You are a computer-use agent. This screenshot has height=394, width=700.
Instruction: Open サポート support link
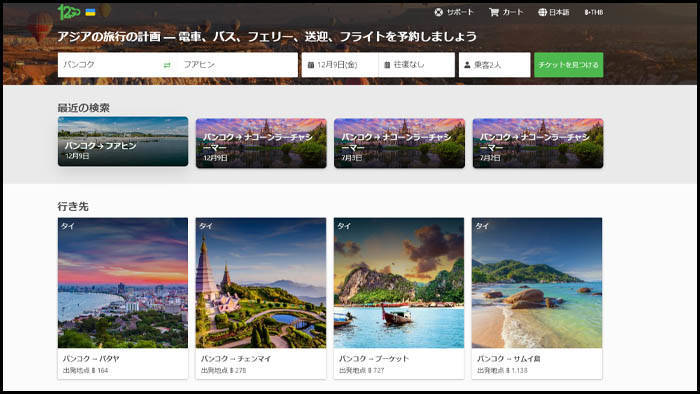coord(454,12)
